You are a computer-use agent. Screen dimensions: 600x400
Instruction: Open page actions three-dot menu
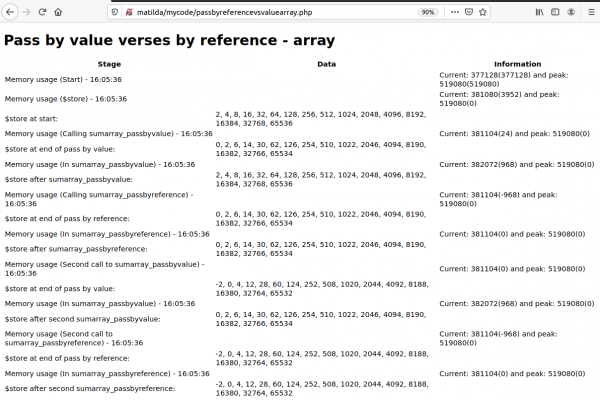[x=455, y=12]
